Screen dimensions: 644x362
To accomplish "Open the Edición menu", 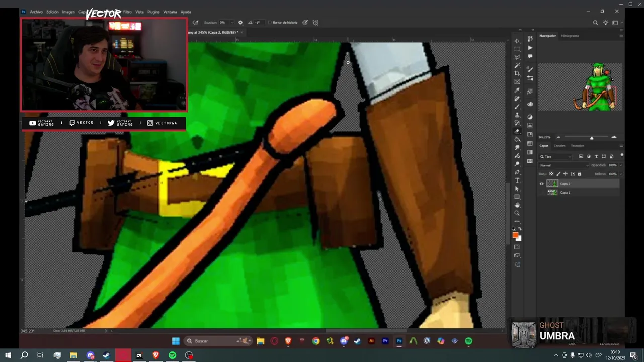I will (52, 12).
